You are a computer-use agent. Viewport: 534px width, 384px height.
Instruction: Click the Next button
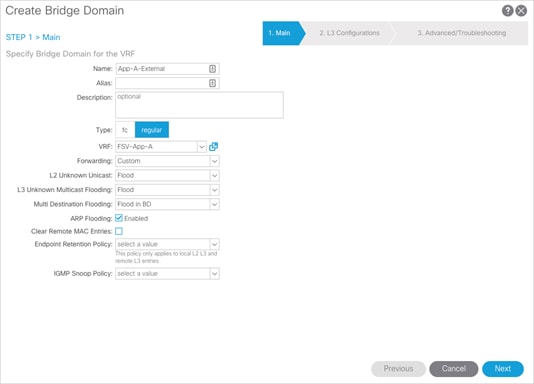(x=503, y=369)
